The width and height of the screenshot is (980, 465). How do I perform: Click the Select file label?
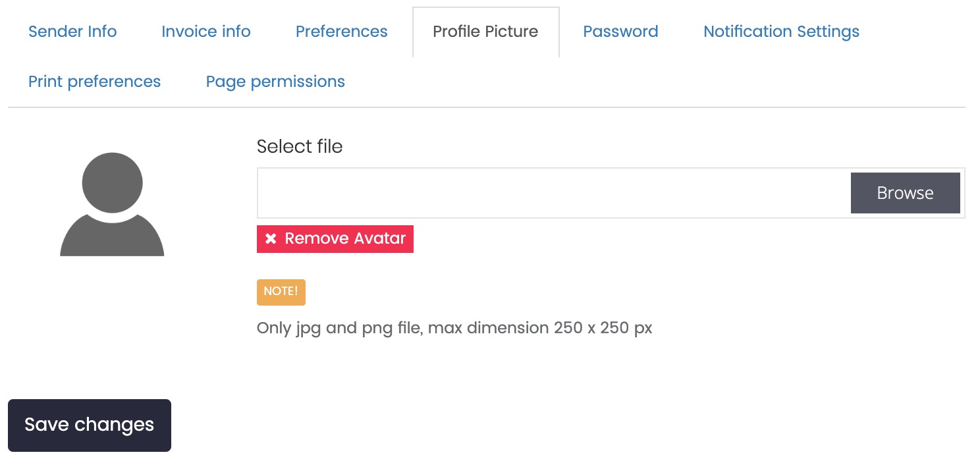tap(300, 146)
